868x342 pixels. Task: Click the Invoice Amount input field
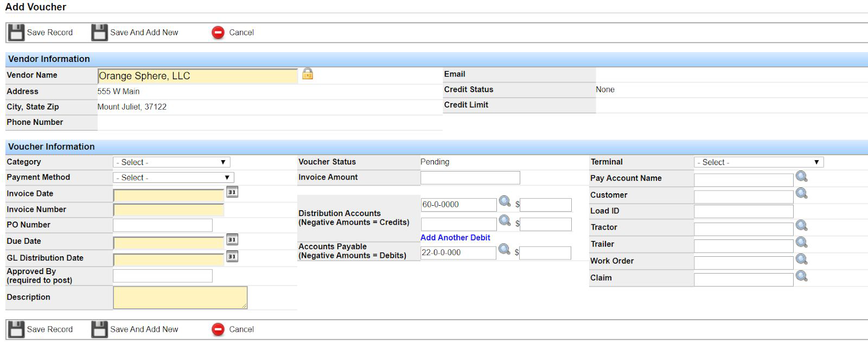[470, 178]
